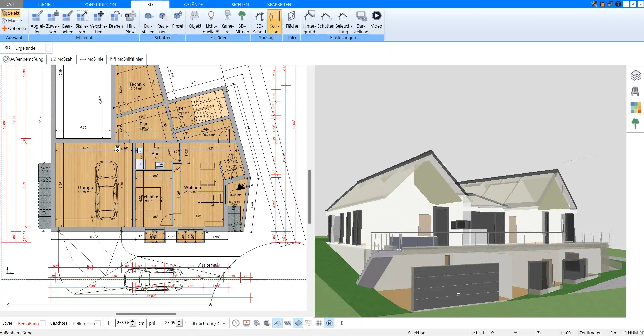This screenshot has width=644, height=336.
Task: Open the plants tree catalog in sidebar
Action: pyautogui.click(x=635, y=124)
